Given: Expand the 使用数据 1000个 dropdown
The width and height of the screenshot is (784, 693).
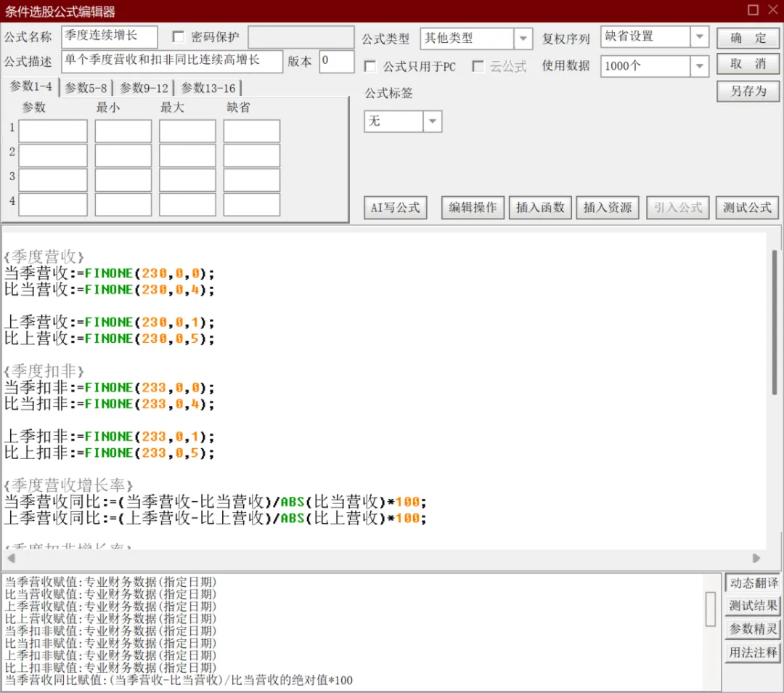Looking at the screenshot, I should pos(700,66).
